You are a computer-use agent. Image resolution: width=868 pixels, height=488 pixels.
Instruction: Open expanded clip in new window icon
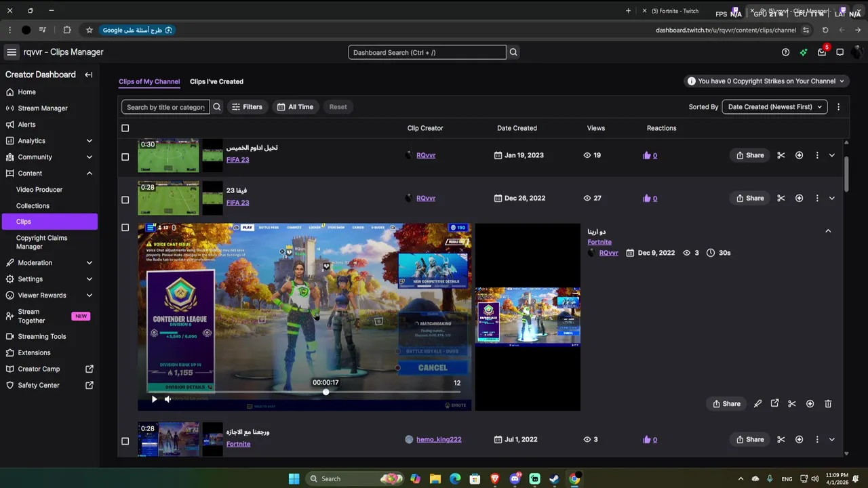pos(774,404)
